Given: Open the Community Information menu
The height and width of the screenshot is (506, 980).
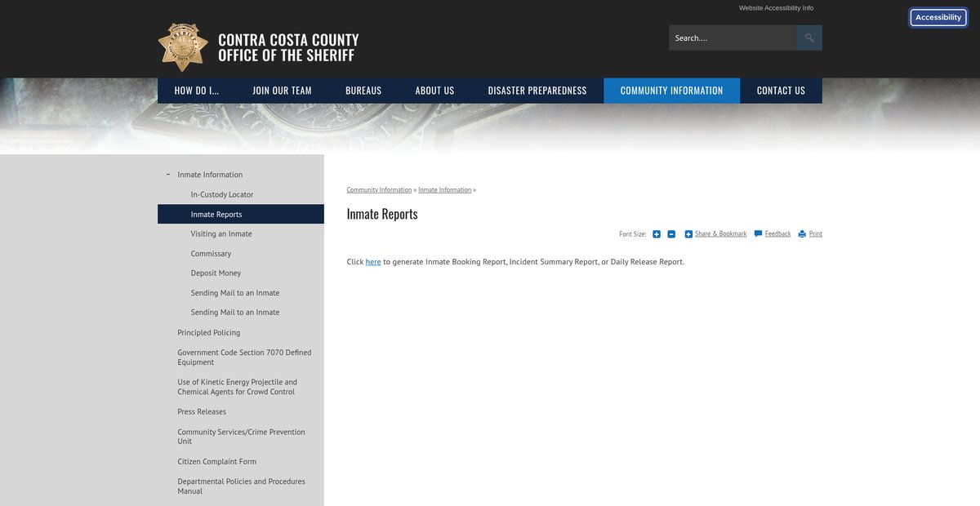Looking at the screenshot, I should [x=671, y=91].
